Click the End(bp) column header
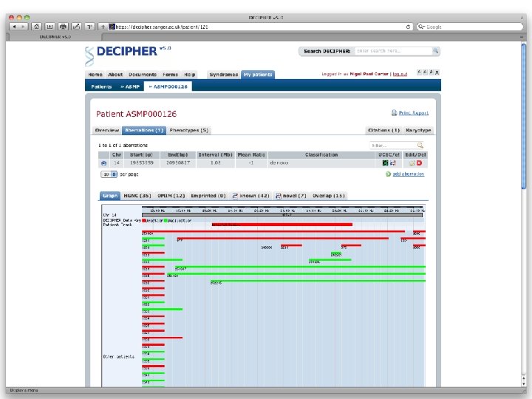Image resolution: width=532 pixels, height=399 pixels. tap(178, 154)
